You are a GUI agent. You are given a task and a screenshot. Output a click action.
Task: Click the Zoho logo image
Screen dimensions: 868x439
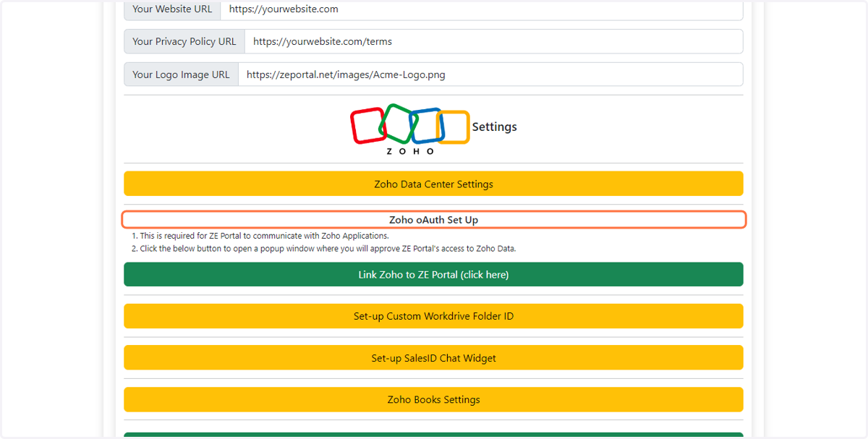[410, 129]
